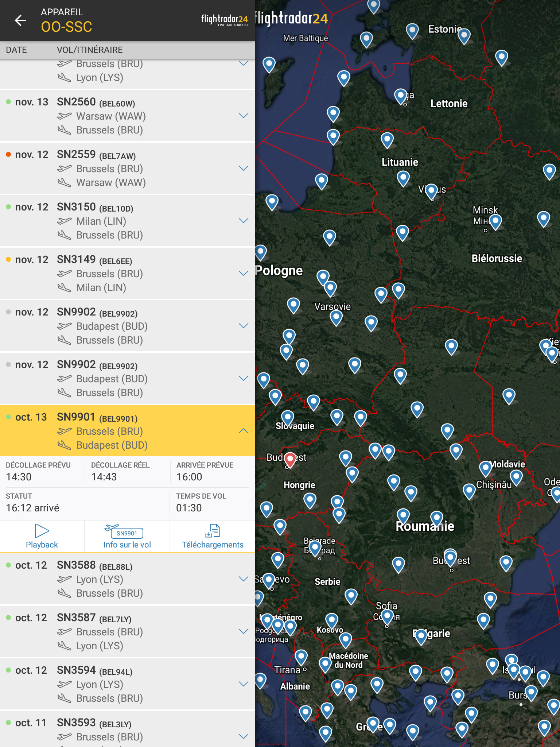
Task: Click the Serbie country label
Action: coord(327,582)
